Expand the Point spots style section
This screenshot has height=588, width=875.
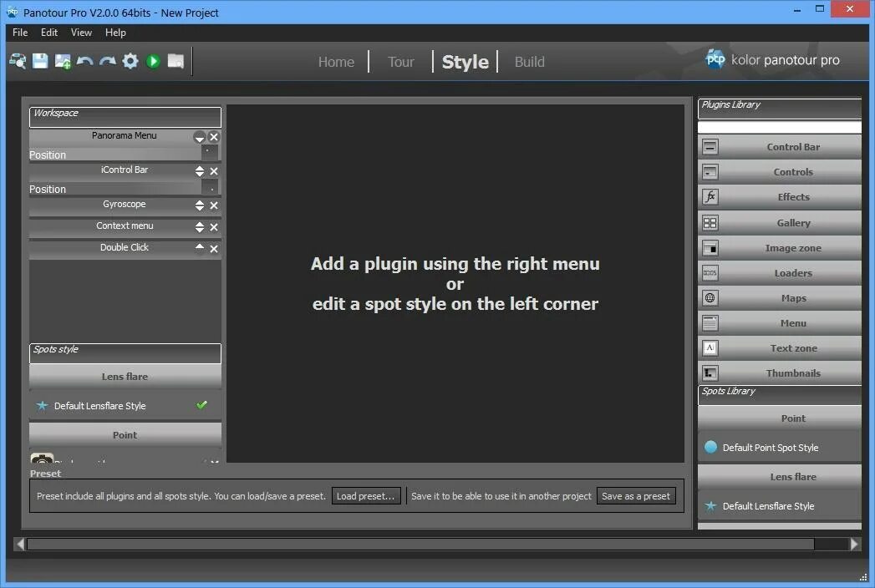[x=125, y=435]
